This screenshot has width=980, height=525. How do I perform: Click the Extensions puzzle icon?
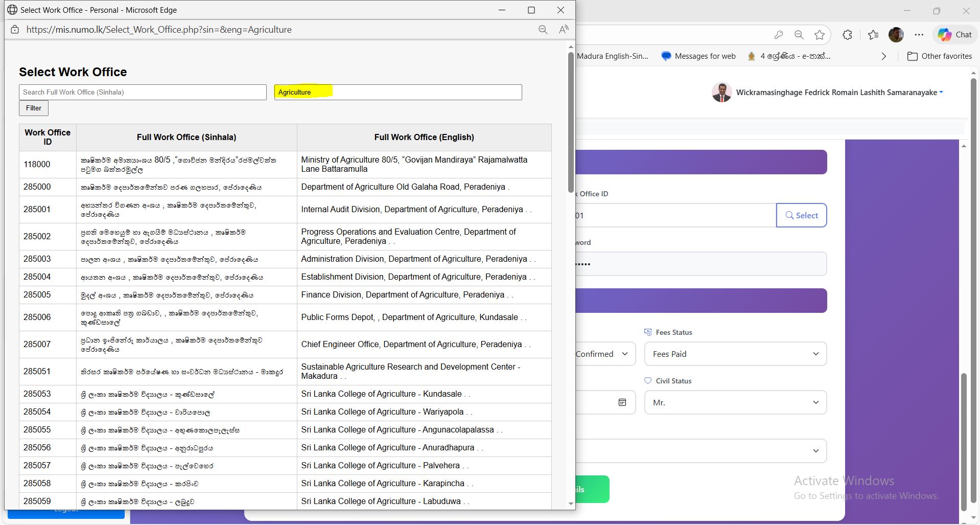tap(847, 35)
